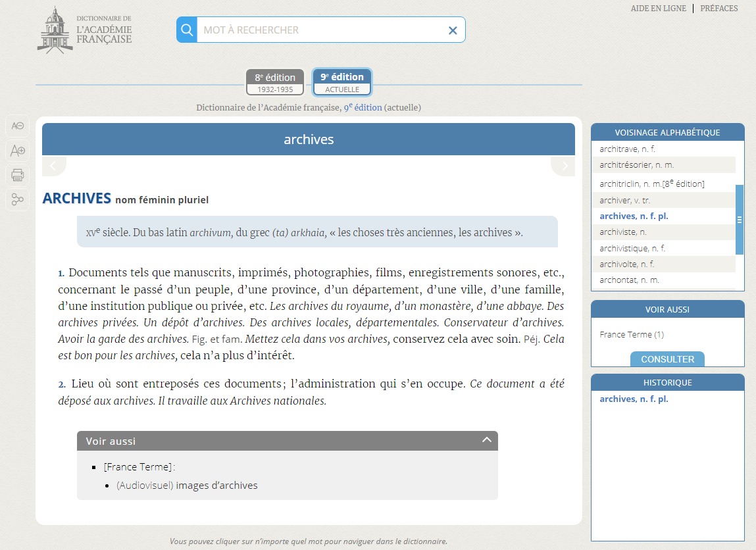Go to next entry with right arrow
This screenshot has height=550, width=756.
(563, 166)
